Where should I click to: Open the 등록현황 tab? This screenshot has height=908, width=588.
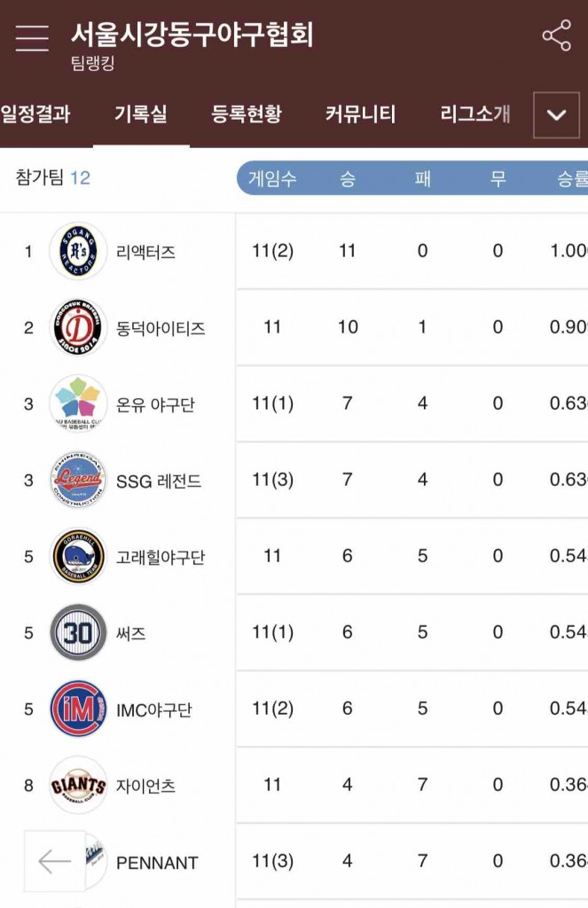[247, 114]
